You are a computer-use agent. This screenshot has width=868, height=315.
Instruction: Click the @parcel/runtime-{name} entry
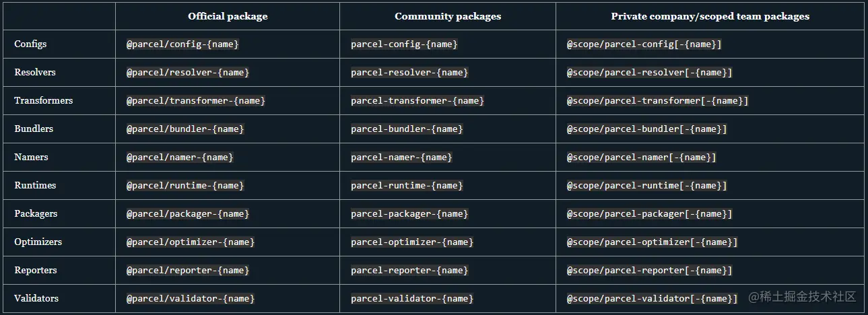pos(185,186)
